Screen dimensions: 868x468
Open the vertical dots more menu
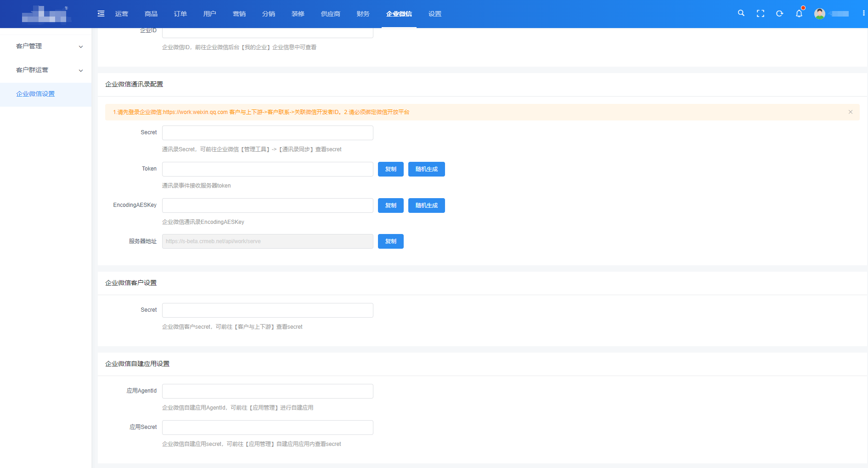863,13
